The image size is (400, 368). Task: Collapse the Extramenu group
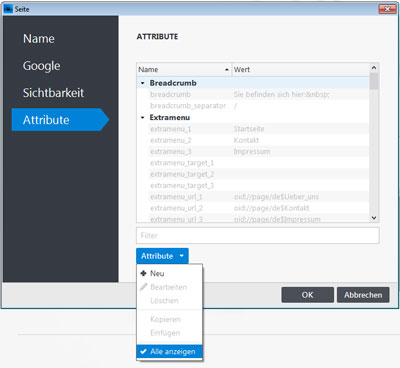tap(143, 118)
